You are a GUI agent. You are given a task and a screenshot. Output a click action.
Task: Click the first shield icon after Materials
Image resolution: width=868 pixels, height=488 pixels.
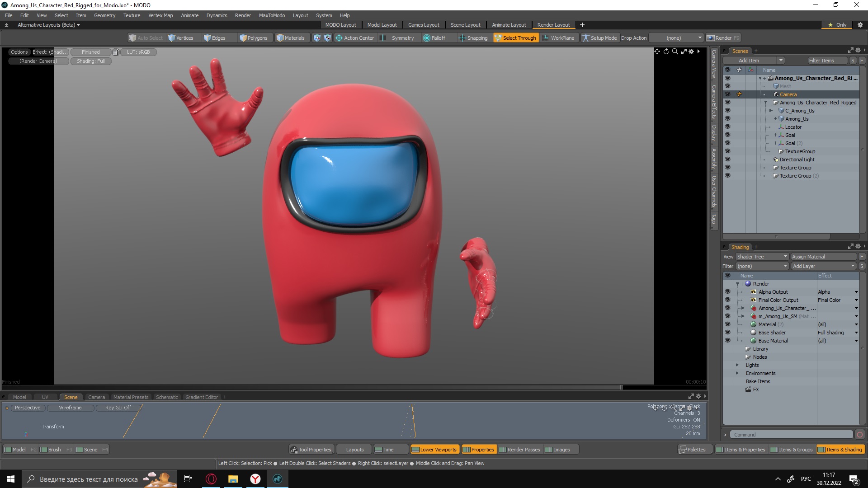[317, 38]
